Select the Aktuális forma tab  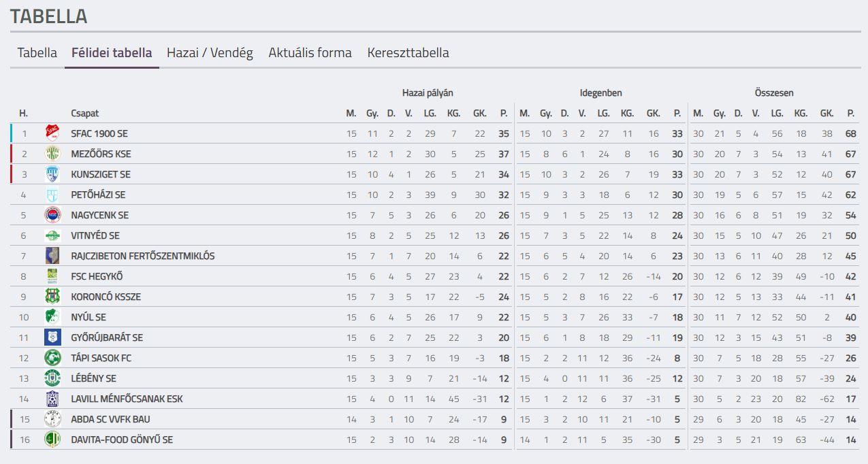310,52
